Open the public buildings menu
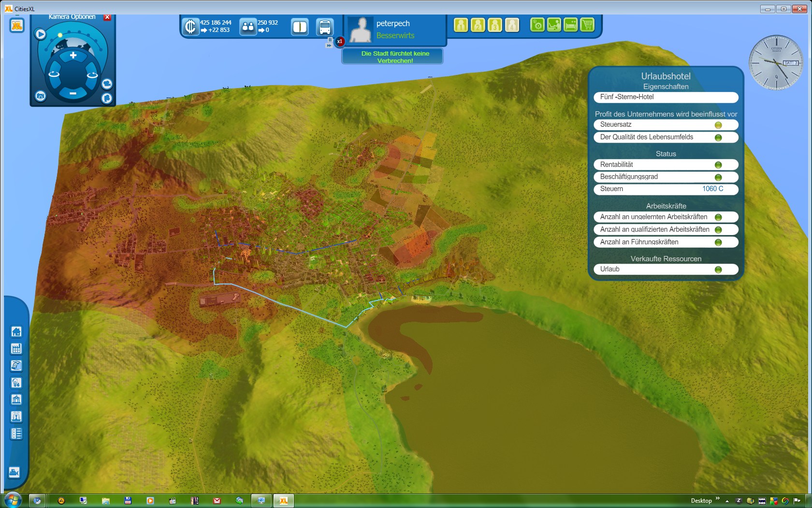Viewport: 812px width, 508px height. click(16, 400)
